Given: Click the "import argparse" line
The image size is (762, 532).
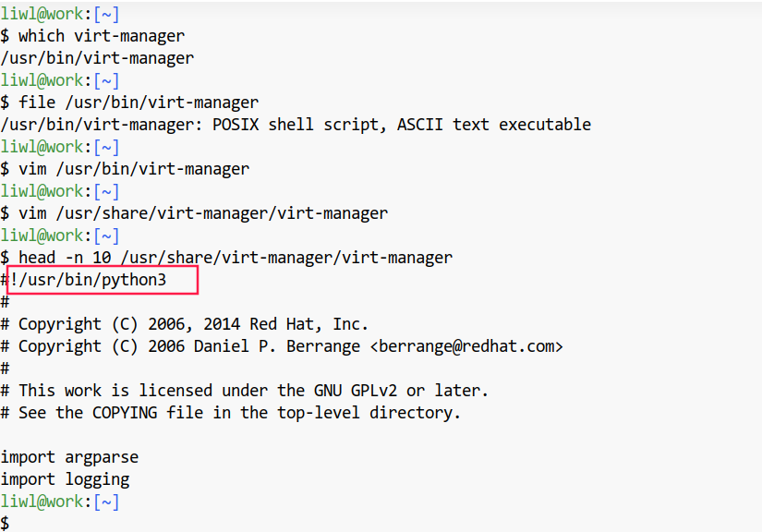Looking at the screenshot, I should (69, 457).
